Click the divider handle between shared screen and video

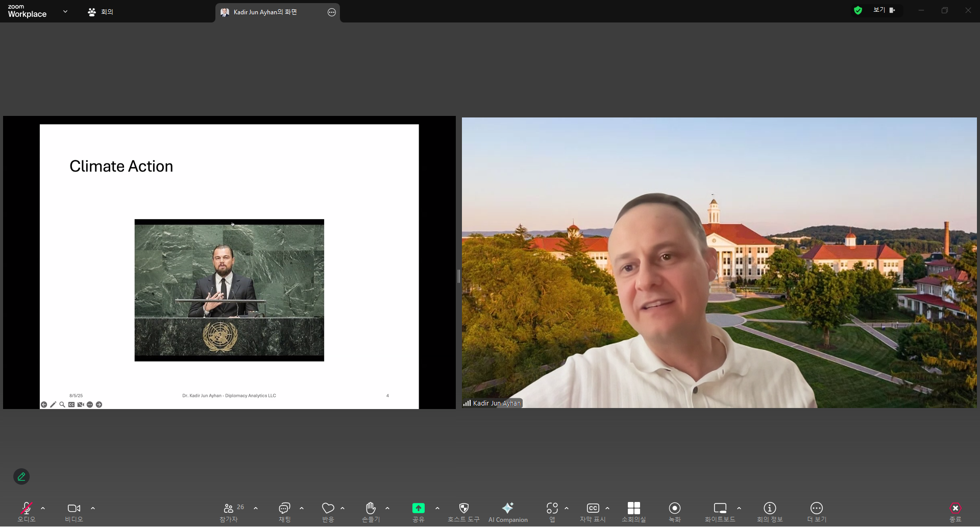click(x=458, y=276)
